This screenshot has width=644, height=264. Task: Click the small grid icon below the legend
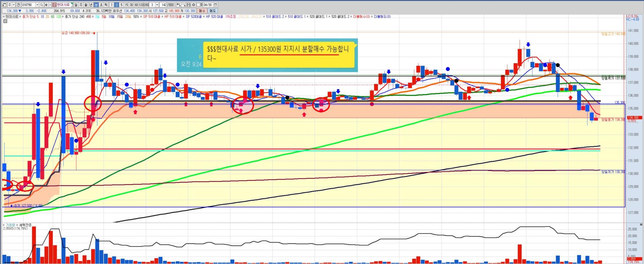coord(5,21)
